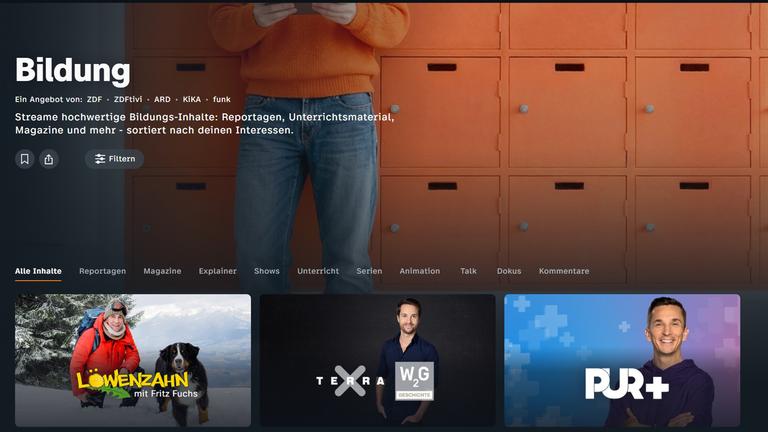
Task: Open the Filtern button
Action: click(x=115, y=159)
